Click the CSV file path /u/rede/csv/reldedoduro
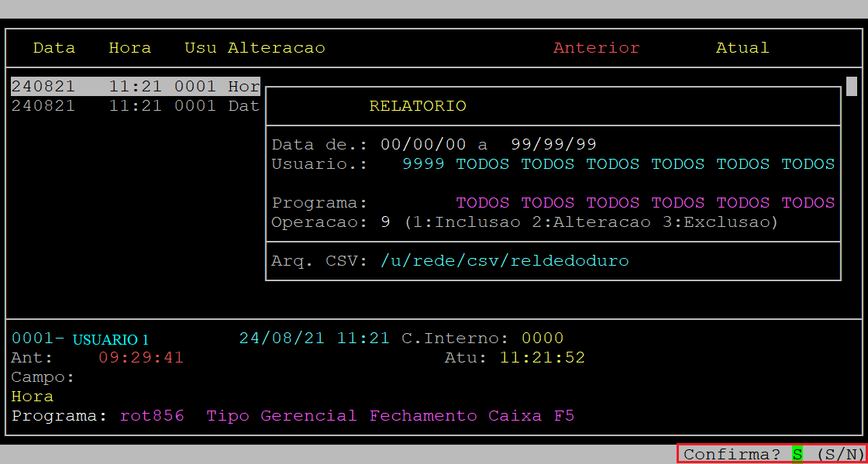The width and height of the screenshot is (868, 464). [505, 261]
